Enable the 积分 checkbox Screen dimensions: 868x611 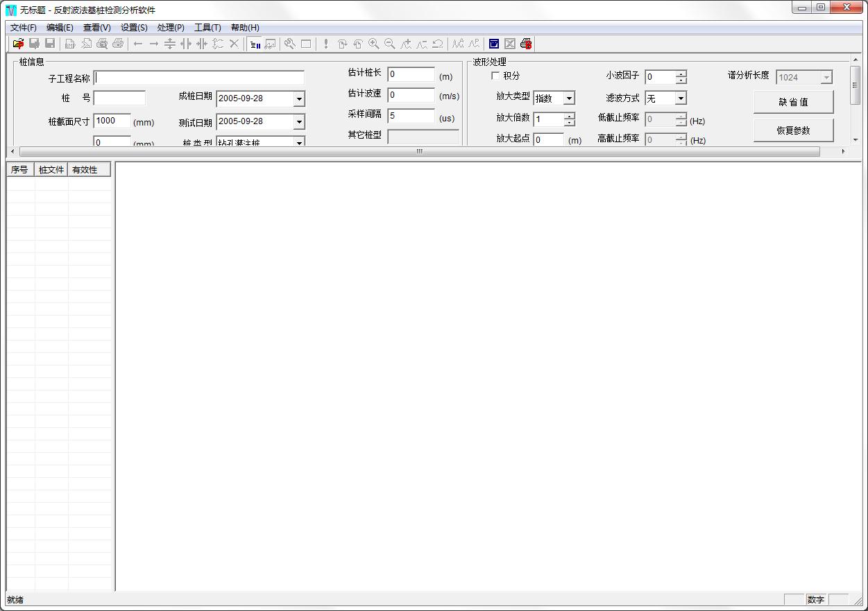[495, 76]
